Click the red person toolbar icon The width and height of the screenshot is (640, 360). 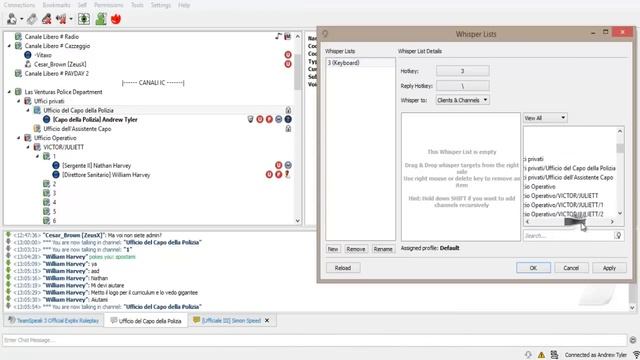(47, 19)
